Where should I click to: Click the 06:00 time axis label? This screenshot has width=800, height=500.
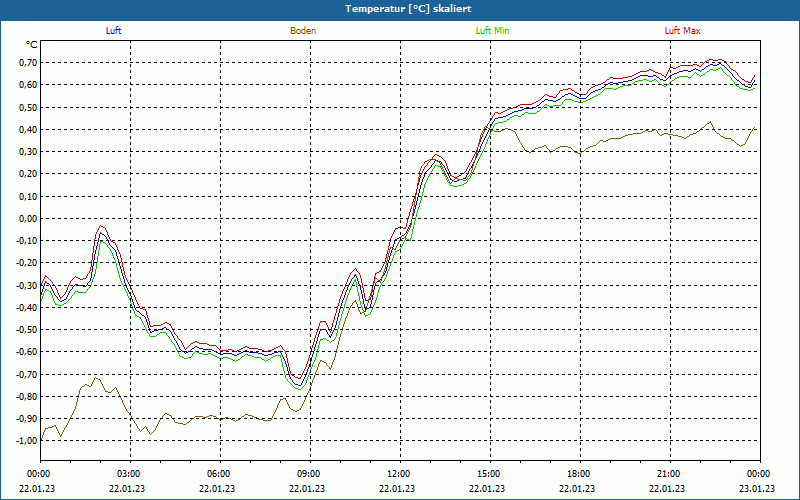tap(220, 474)
